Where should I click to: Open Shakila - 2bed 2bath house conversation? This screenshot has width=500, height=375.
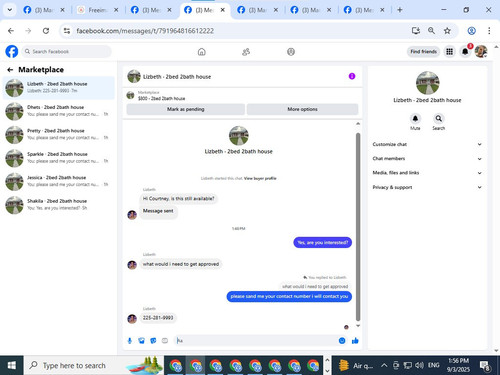point(59,205)
